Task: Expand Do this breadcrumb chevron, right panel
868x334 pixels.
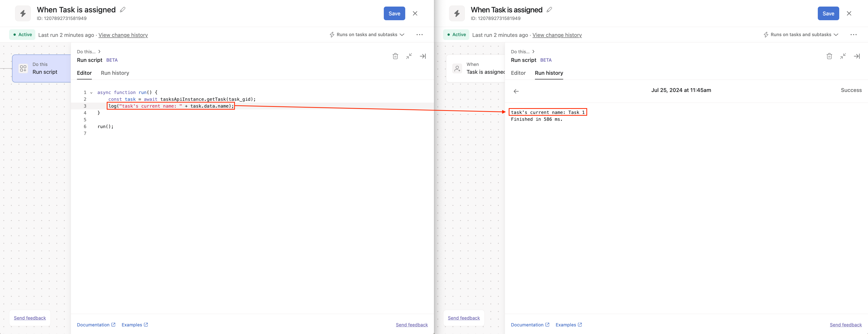Action: pyautogui.click(x=533, y=52)
